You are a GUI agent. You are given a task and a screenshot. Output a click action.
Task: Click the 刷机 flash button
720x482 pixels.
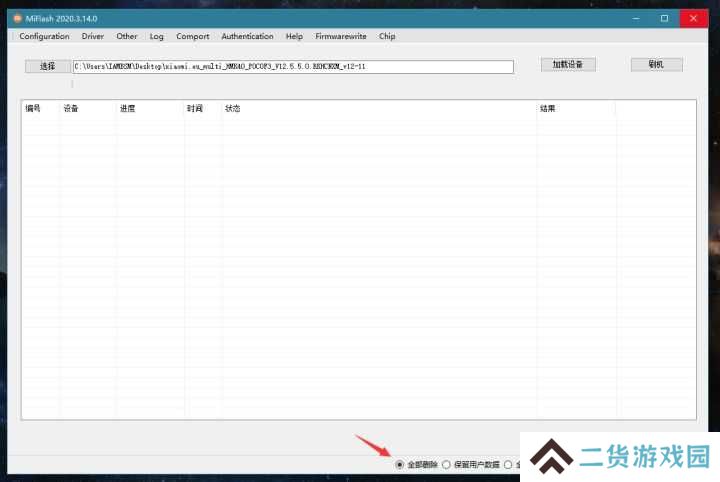tap(657, 65)
